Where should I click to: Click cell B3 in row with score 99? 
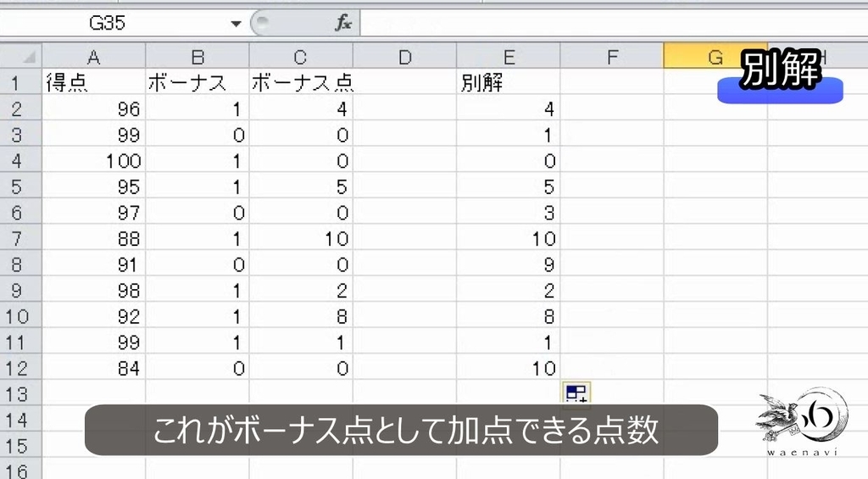coord(198,135)
